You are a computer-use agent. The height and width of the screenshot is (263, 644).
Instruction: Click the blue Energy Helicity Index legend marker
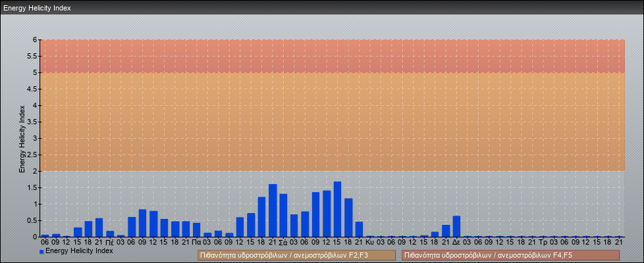pos(41,252)
